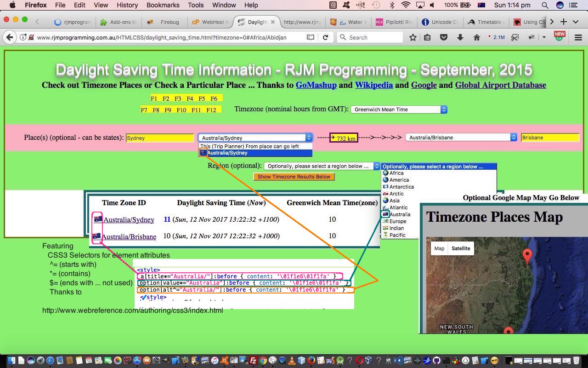Click the Grammarly NEW extension icon

(559, 36)
